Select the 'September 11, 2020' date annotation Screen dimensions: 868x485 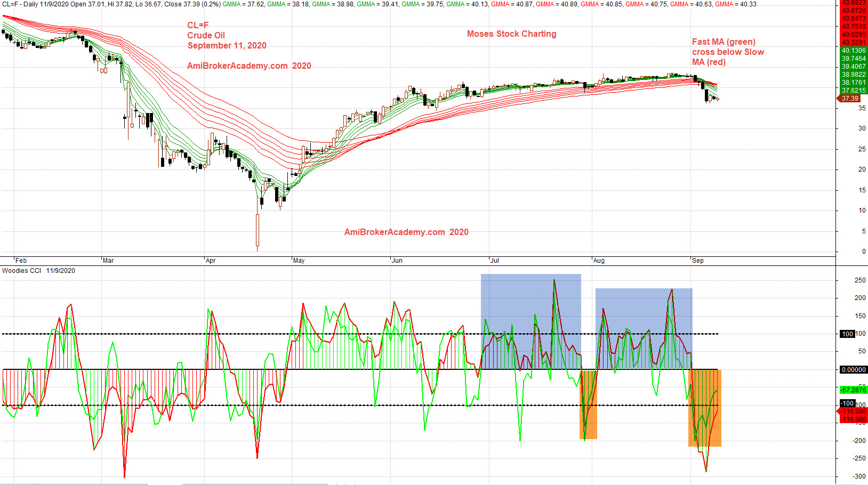[227, 45]
